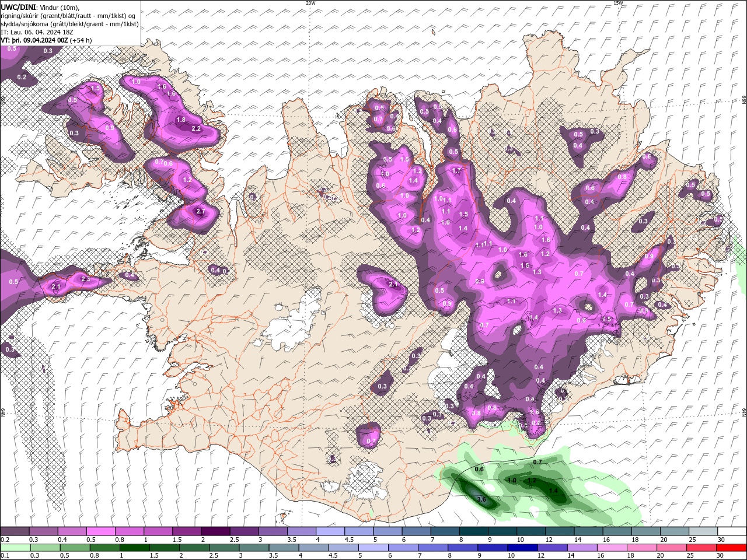The width and height of the screenshot is (747, 560).
Task: Click the '2.2' snow value in Westfjords
Action: [x=196, y=128]
